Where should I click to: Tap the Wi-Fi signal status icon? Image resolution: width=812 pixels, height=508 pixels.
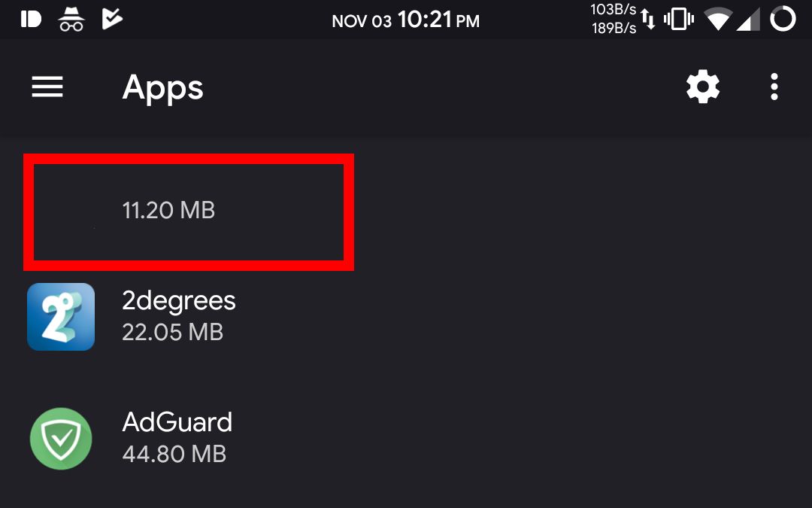click(718, 19)
